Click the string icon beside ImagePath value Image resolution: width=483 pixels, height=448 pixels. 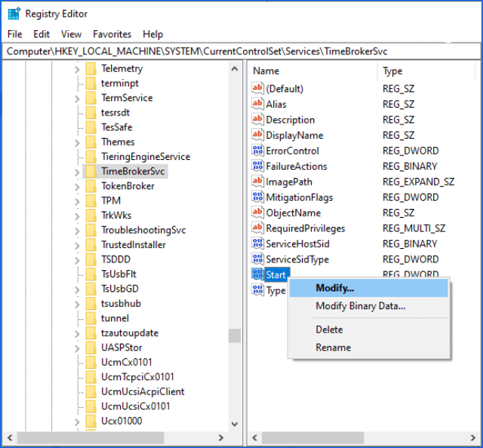[257, 181]
